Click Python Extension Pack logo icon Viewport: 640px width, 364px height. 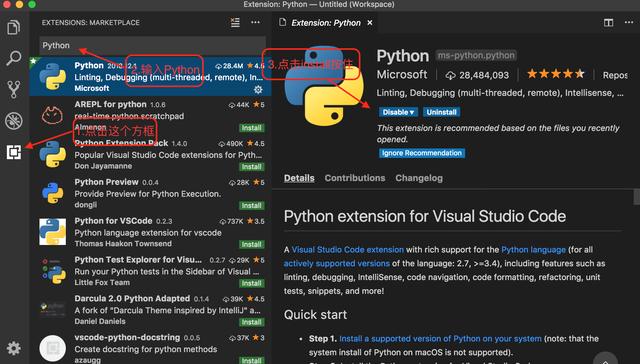(52, 154)
